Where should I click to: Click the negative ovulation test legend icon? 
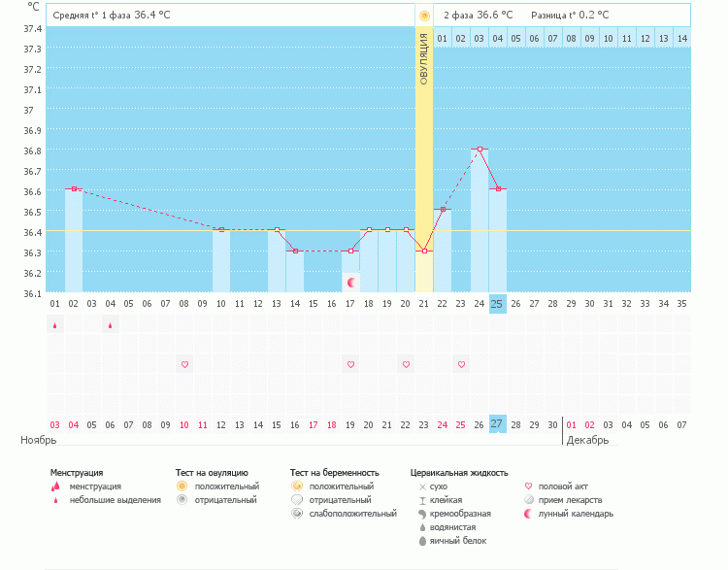click(182, 500)
